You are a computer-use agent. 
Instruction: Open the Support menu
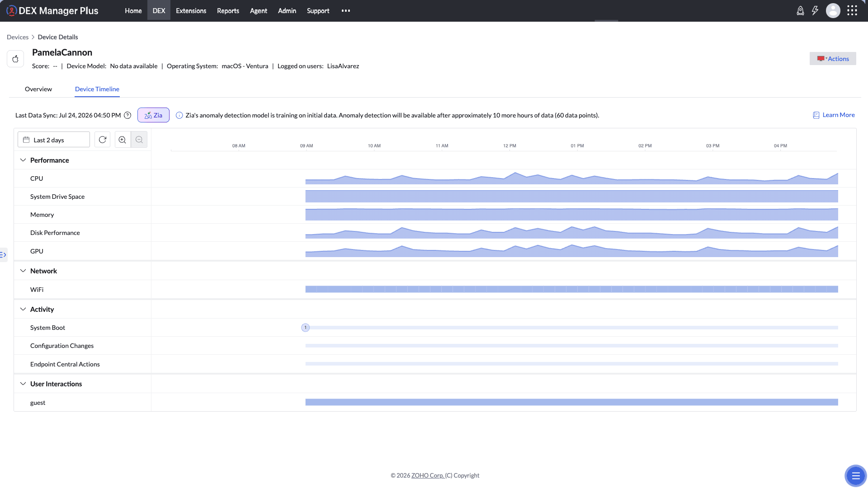(x=318, y=11)
